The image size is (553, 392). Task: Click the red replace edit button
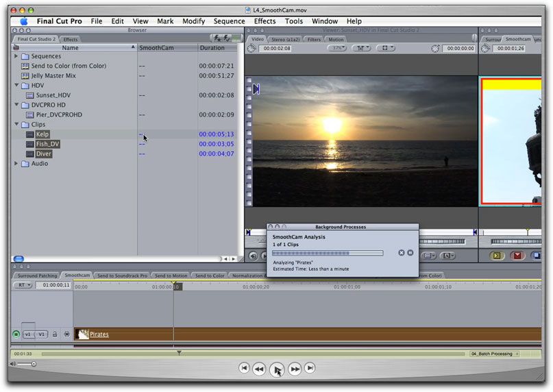517,256
